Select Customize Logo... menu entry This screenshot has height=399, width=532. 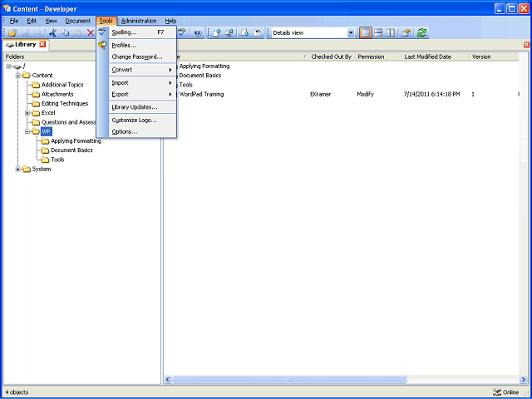coord(142,120)
